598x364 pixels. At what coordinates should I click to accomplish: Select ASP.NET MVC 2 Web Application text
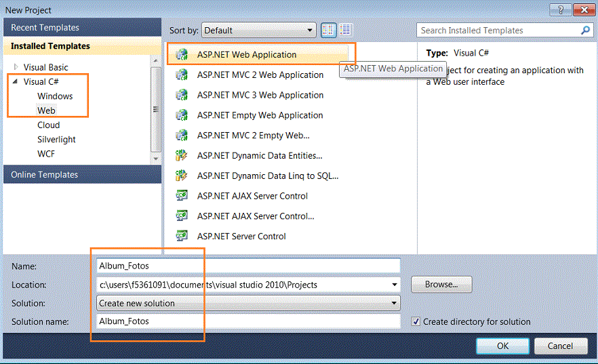260,75
